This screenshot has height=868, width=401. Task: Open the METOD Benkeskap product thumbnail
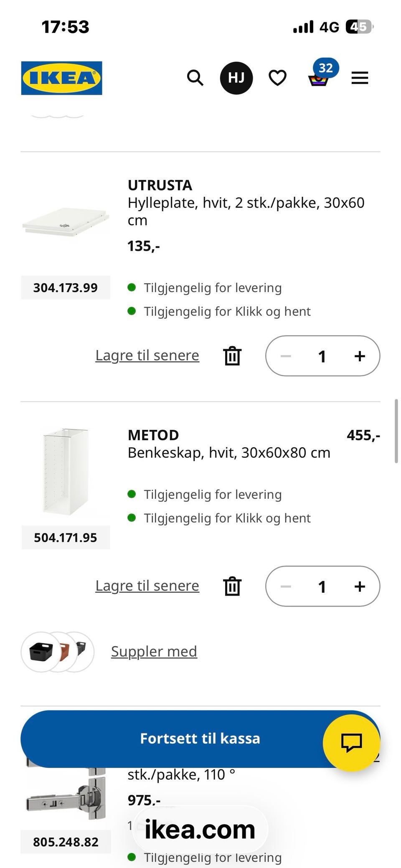point(66,471)
